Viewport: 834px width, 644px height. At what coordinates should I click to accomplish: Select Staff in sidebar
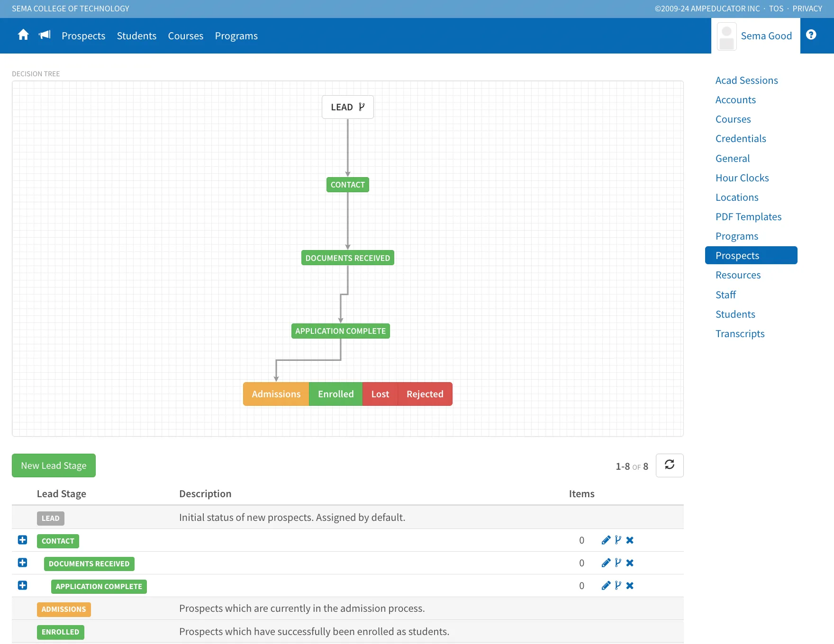[725, 295]
